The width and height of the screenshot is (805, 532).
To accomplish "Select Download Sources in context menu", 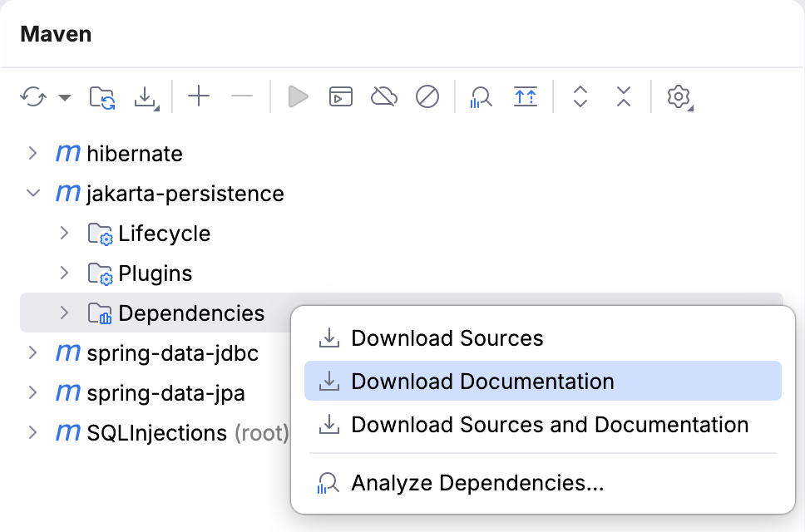I will [543, 338].
